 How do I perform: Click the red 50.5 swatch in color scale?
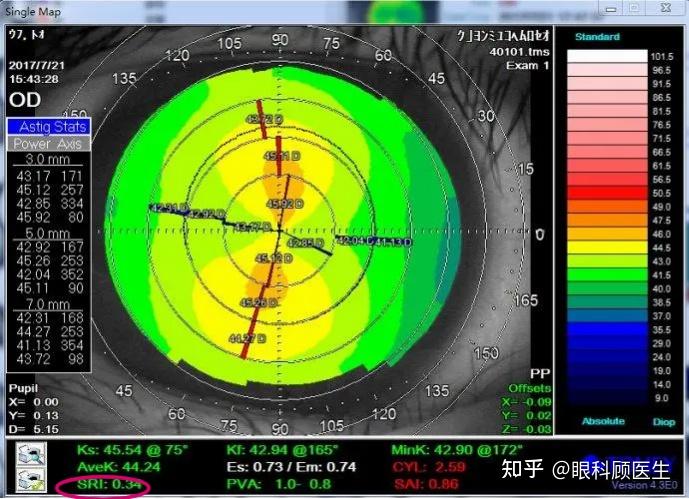[x=607, y=193]
